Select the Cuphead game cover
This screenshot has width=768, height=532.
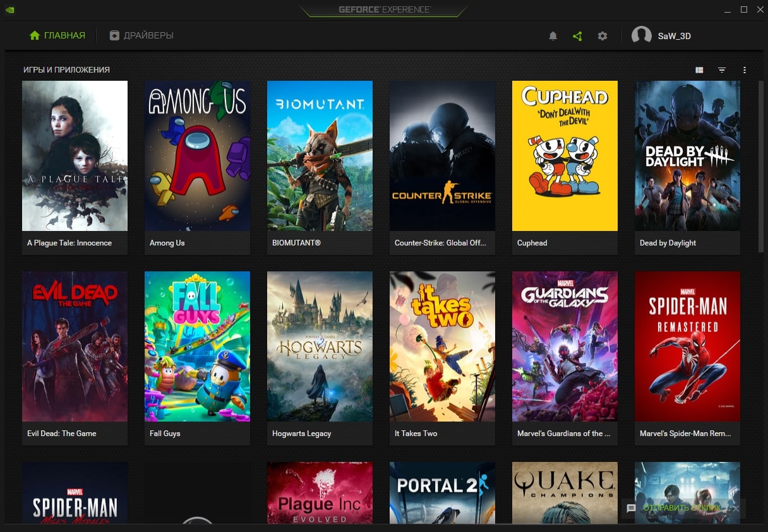click(x=565, y=156)
